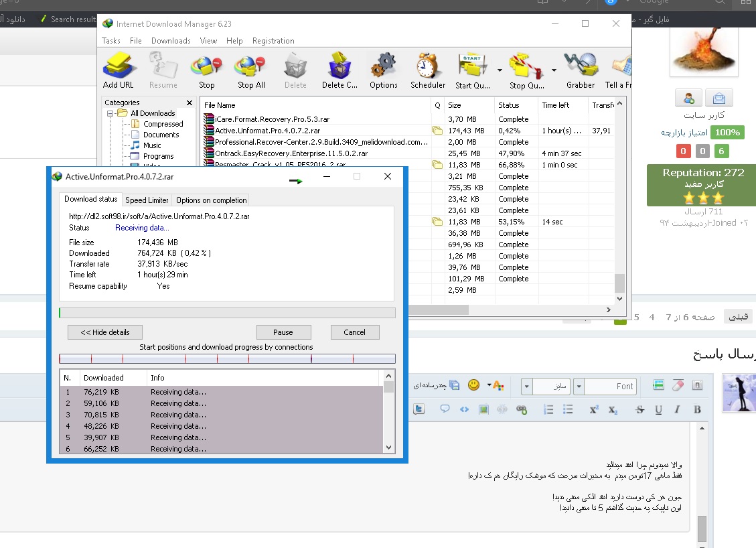This screenshot has width=756, height=548.
Task: Click the code brackets icon in editor
Action: point(464,409)
